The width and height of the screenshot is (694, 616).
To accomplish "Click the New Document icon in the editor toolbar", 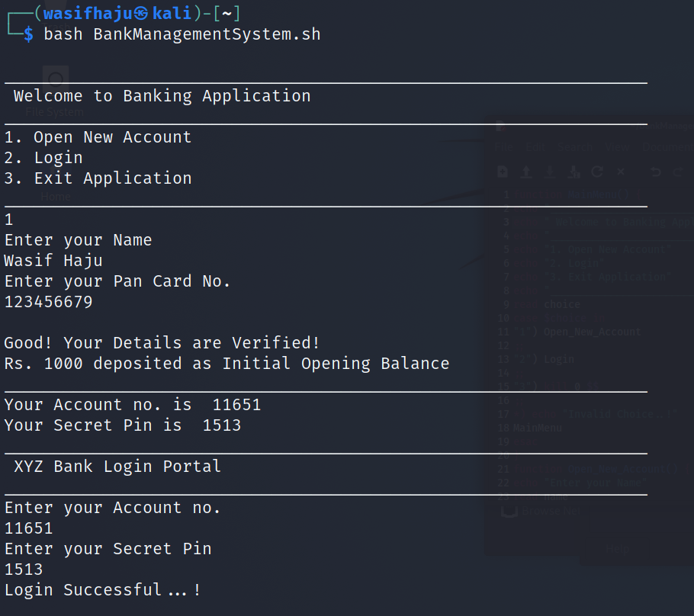I will click(x=503, y=172).
